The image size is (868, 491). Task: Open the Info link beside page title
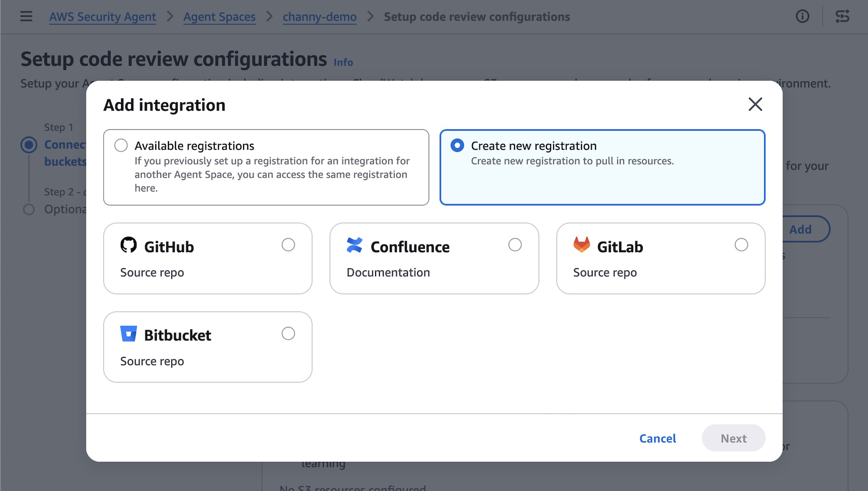tap(343, 62)
